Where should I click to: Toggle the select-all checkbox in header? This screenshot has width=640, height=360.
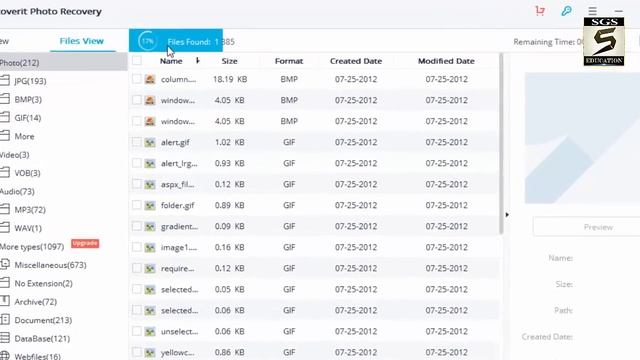pos(137,61)
